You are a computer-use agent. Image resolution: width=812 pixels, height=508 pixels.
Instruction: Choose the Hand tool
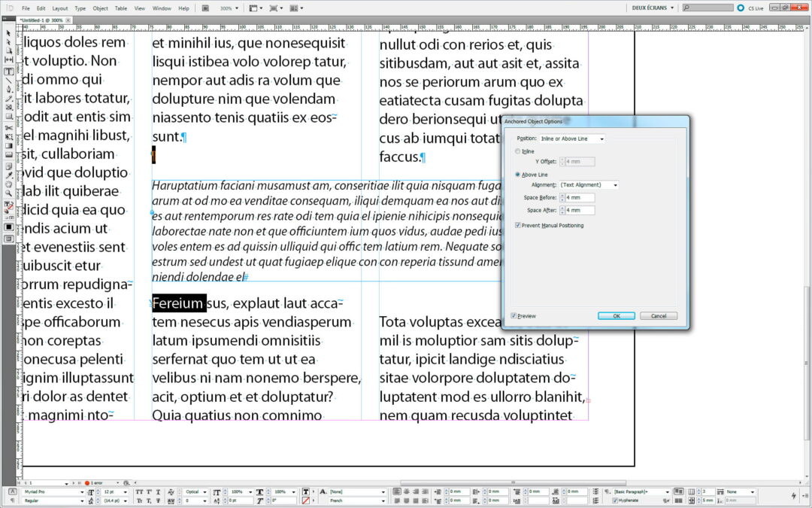pos(9,184)
